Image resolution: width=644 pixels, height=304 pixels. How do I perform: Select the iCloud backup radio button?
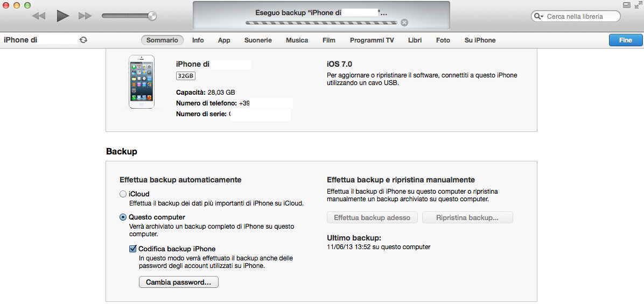coord(123,194)
